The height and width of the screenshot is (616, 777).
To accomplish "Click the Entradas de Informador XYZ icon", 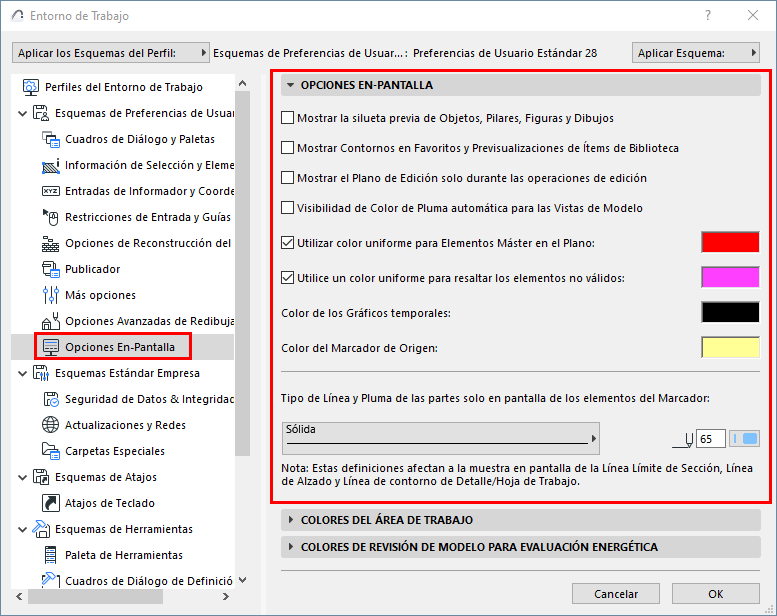I will 51,191.
